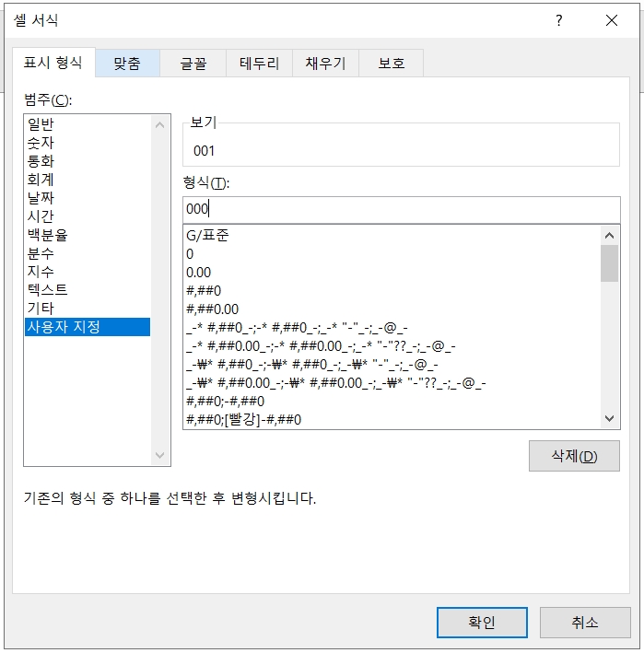Select the 0.00 format
Viewport: 644px width, 653px height.
[x=392, y=273]
